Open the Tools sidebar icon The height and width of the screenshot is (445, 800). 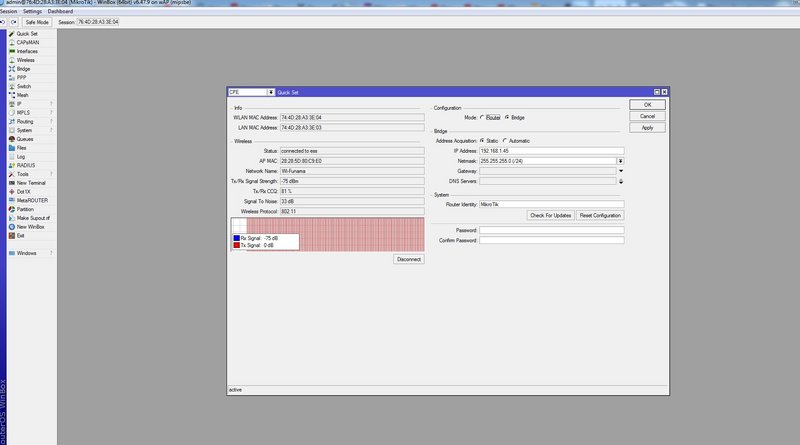point(12,174)
